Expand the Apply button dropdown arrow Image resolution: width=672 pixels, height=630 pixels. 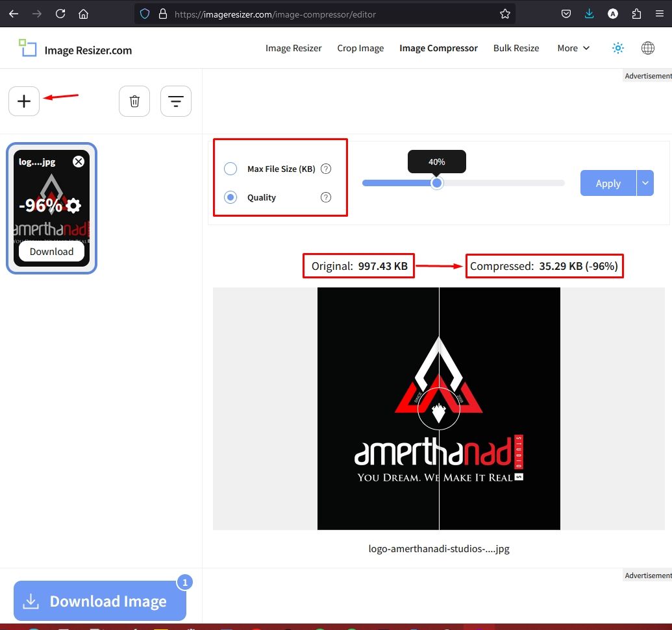(x=645, y=183)
